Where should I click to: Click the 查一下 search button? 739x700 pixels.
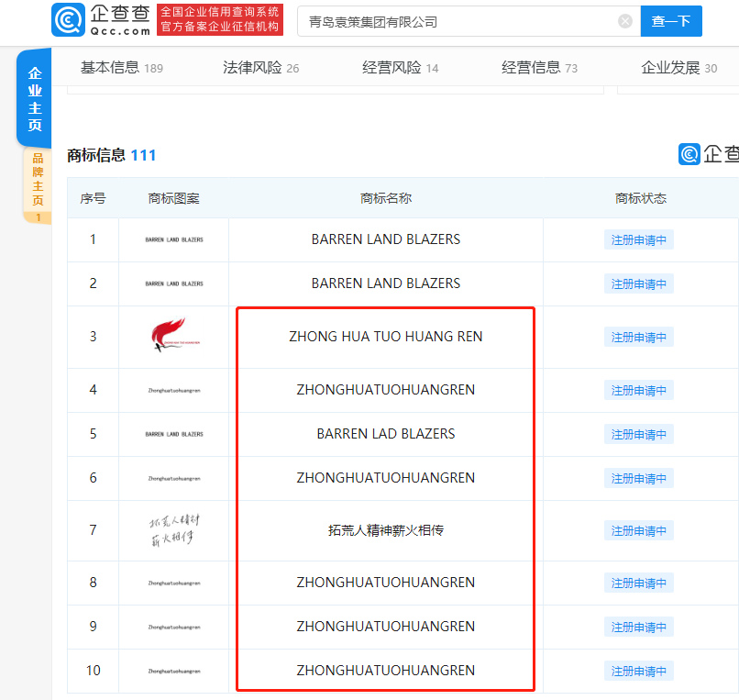671,21
